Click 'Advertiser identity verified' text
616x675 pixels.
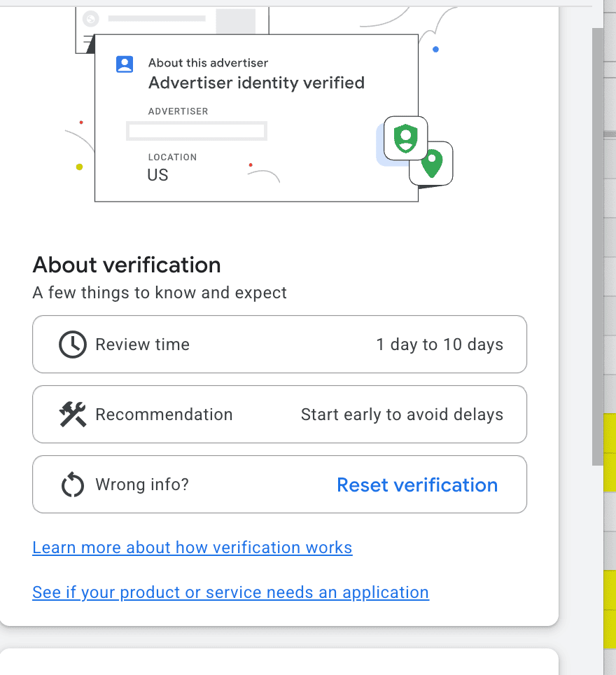point(257,83)
